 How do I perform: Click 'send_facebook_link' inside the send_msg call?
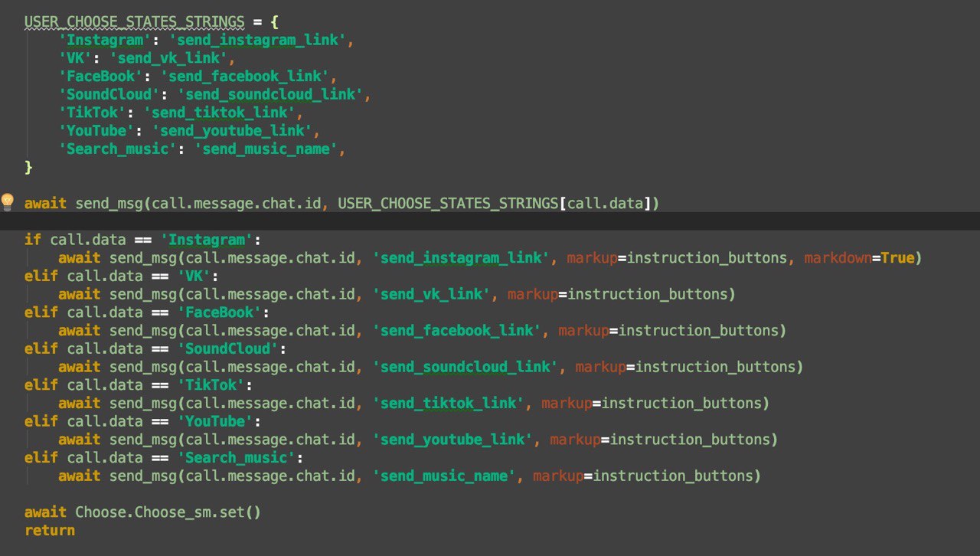click(457, 330)
